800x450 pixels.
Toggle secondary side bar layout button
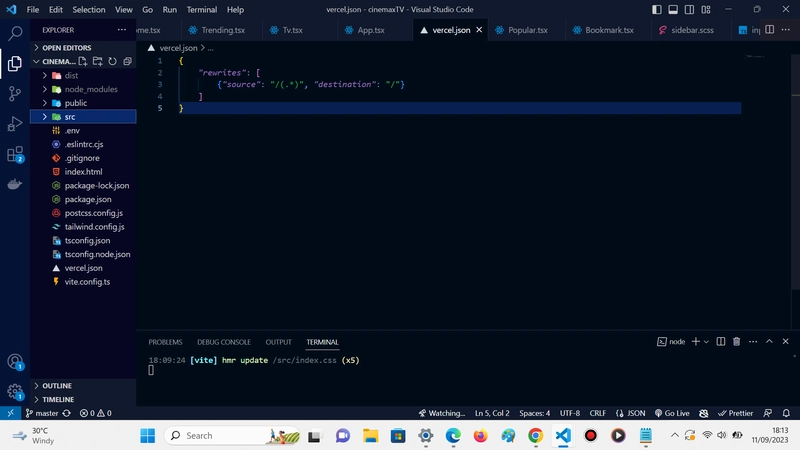[689, 9]
